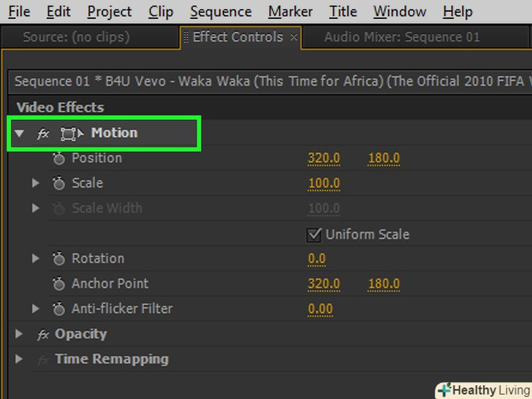Expand the Rotation property triangle
The image size is (532, 399).
pos(35,259)
